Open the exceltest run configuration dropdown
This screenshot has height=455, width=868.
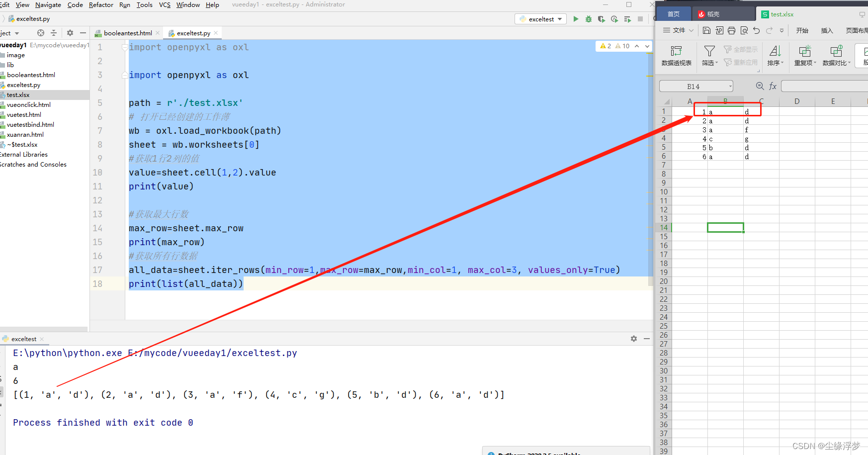(x=540, y=18)
